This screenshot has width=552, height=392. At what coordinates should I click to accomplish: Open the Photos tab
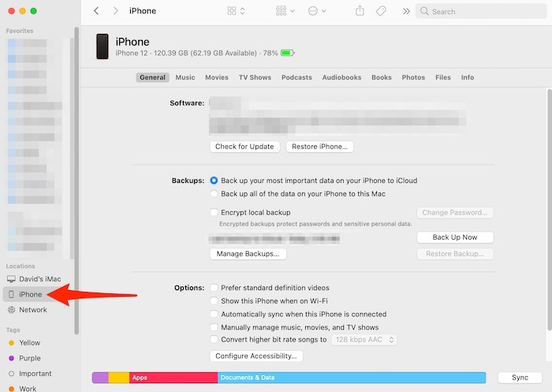pos(413,77)
